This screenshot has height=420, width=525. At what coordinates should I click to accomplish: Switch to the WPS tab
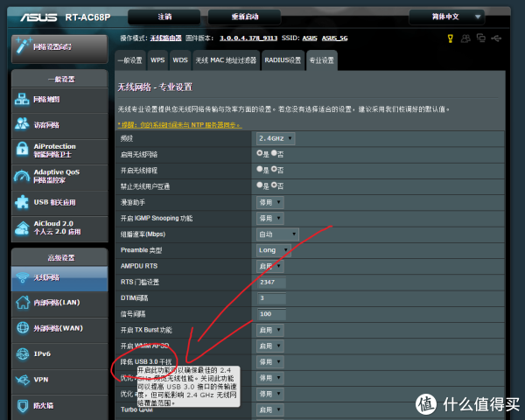point(157,60)
